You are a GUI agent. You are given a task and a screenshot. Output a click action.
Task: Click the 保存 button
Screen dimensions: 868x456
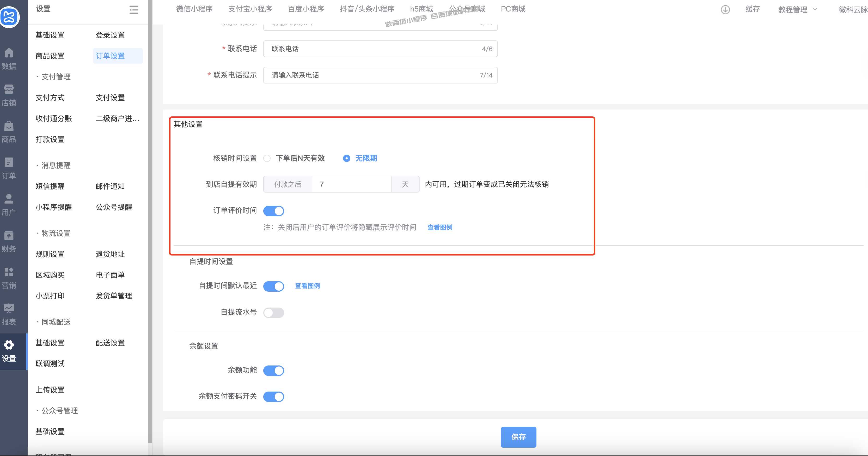(x=518, y=437)
